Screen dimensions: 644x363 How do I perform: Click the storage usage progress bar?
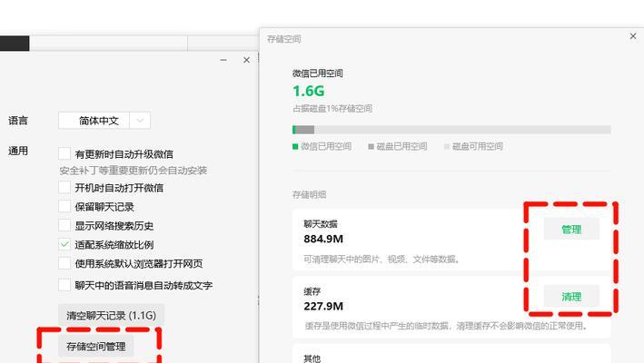click(x=451, y=130)
